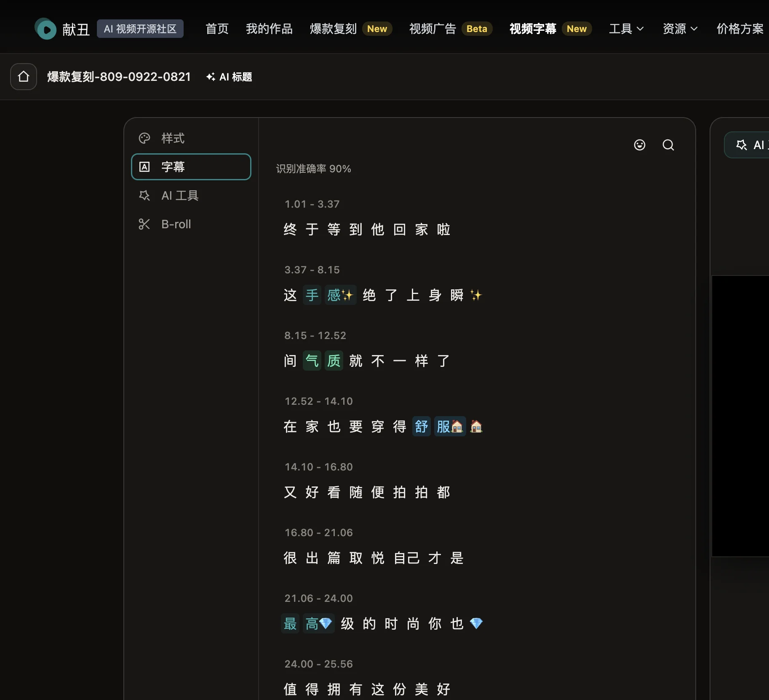This screenshot has height=700, width=769.
Task: Click trailing diamond emoji after 也
Action: 476,623
